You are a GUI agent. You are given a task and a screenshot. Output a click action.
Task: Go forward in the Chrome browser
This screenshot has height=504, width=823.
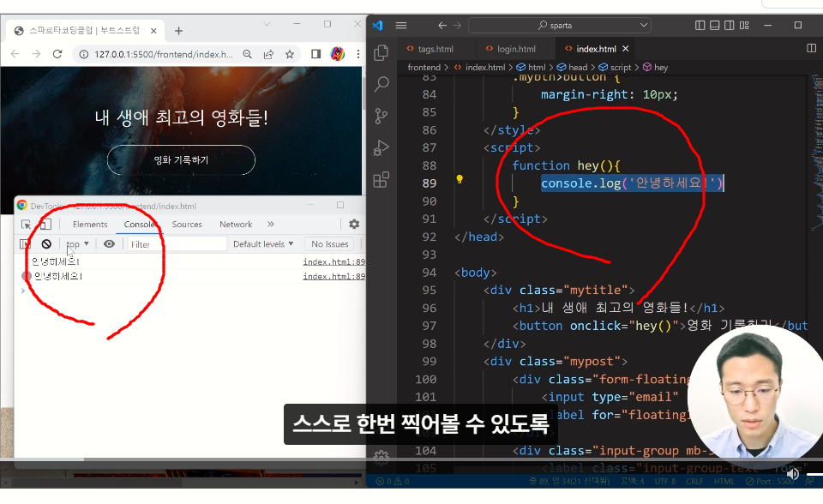(x=36, y=54)
